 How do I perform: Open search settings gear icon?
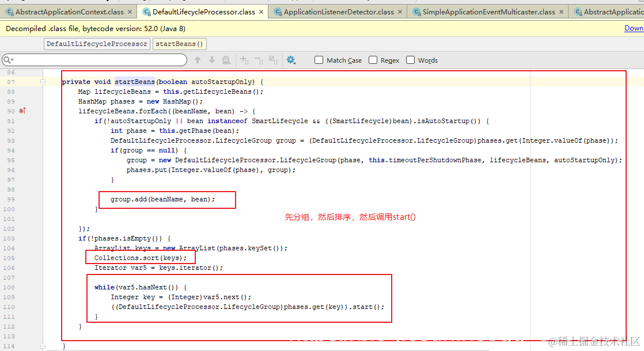point(291,60)
